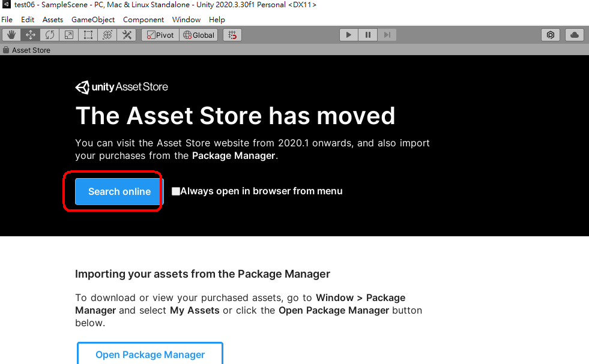589x364 pixels.
Task: Open cloud services icon
Action: [575, 35]
